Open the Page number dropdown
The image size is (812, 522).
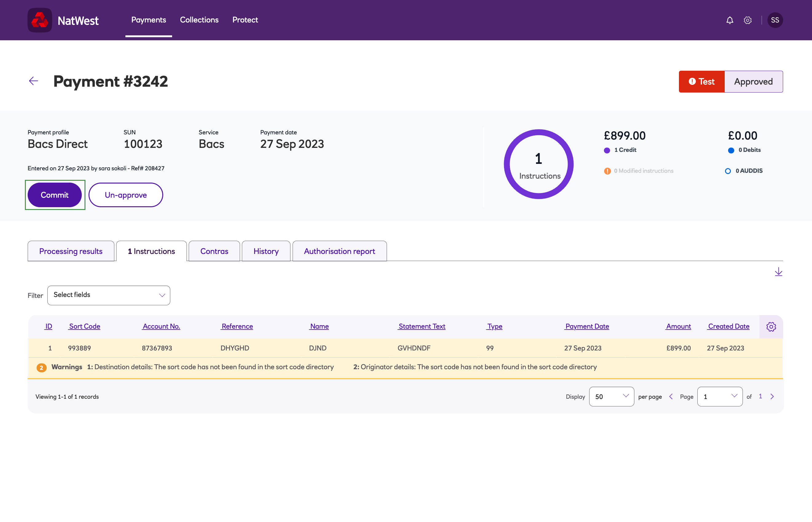click(x=720, y=397)
